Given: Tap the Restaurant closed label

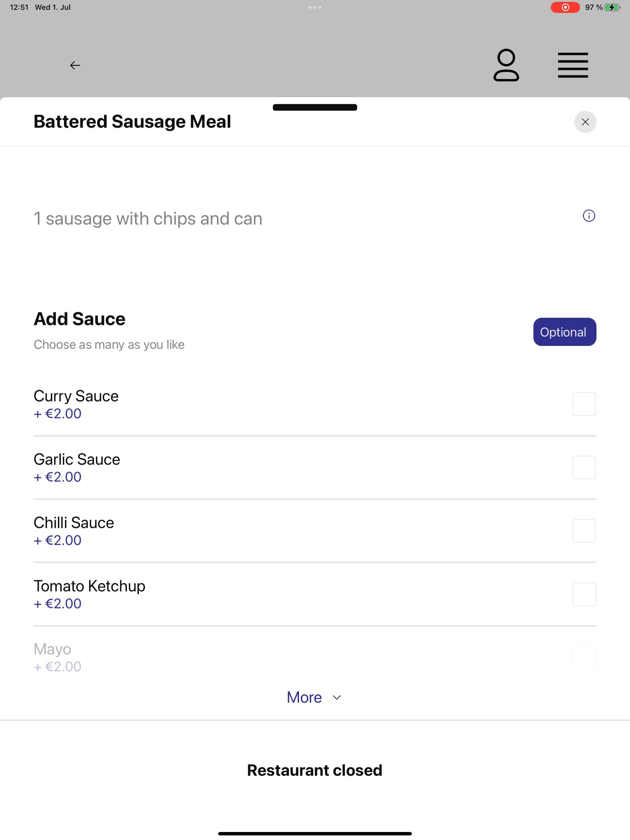Looking at the screenshot, I should coord(315,770).
